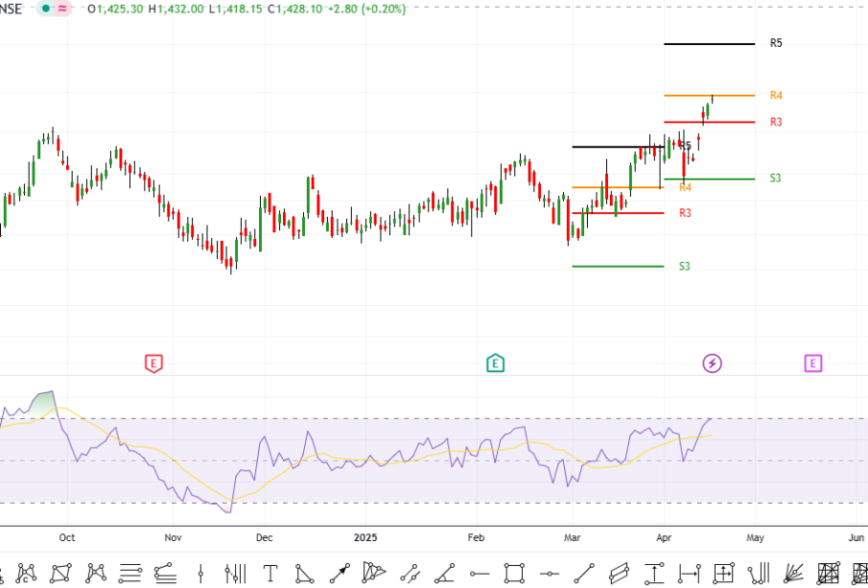Select the horizontal ray tool
The image size is (868, 588).
click(x=480, y=574)
